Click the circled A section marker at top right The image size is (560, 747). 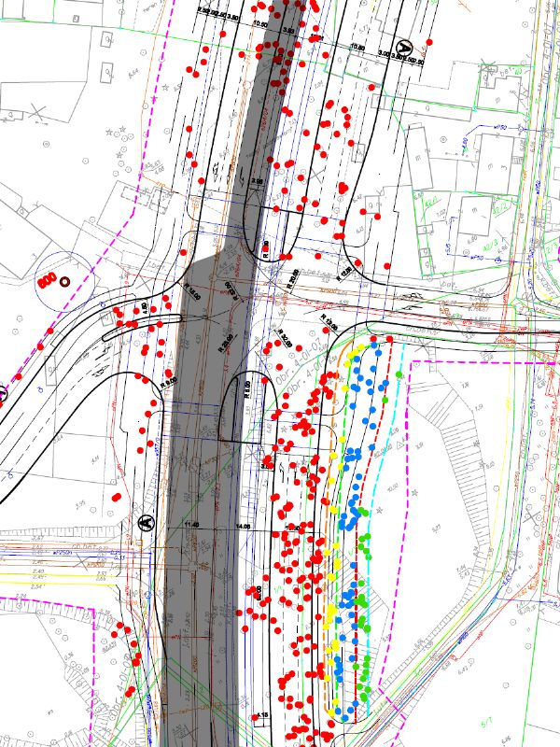[x=404, y=47]
